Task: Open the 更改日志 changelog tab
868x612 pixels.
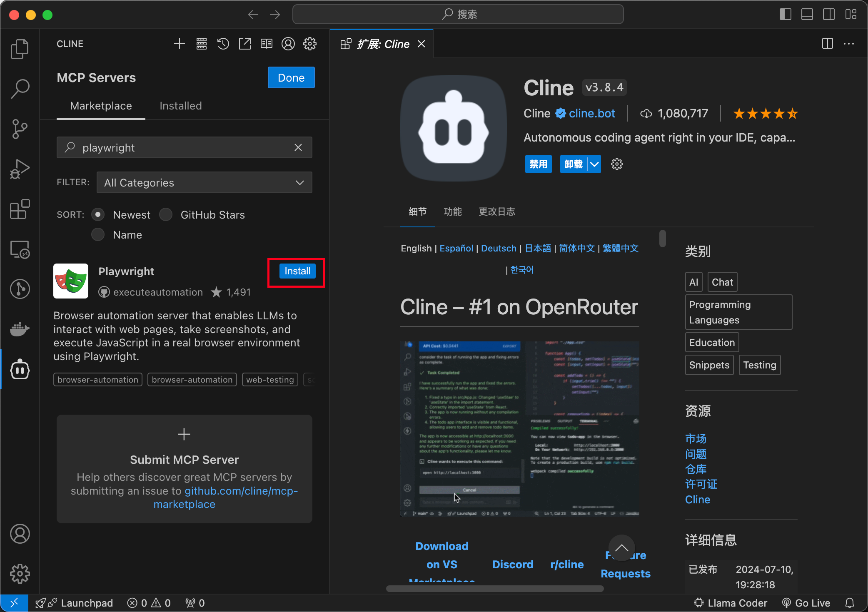Action: (x=497, y=211)
